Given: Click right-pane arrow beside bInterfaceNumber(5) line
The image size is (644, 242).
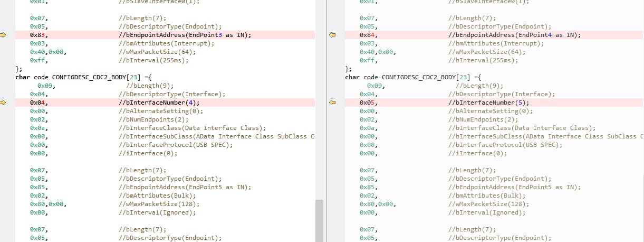Looking at the screenshot, I should 332,103.
